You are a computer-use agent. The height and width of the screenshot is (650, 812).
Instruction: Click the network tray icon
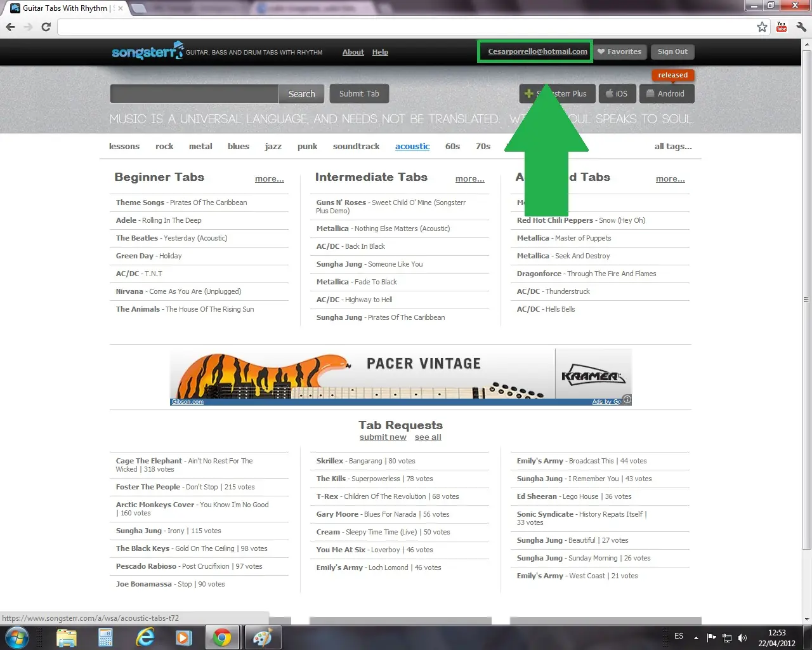click(727, 637)
